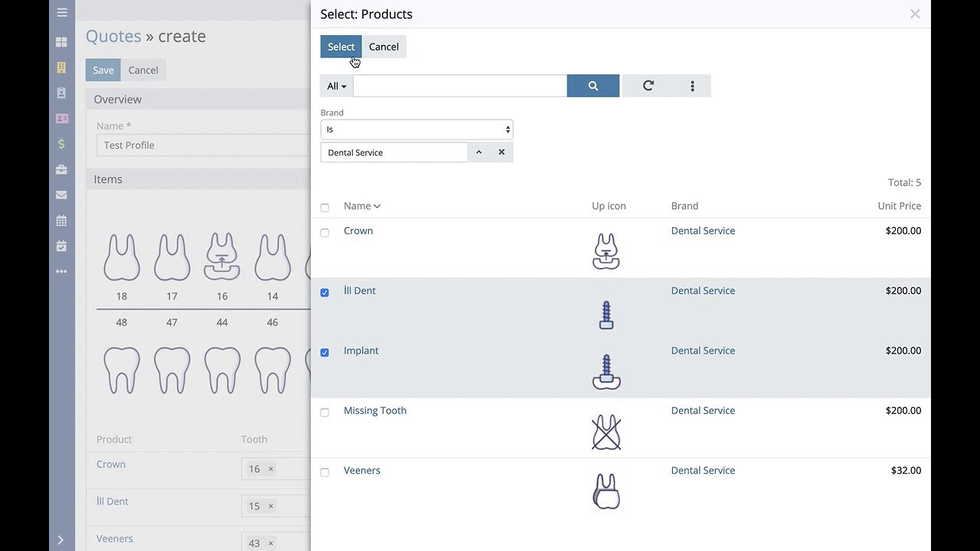Run the product search with magnifier button
The height and width of the screenshot is (551, 980).
[x=593, y=86]
